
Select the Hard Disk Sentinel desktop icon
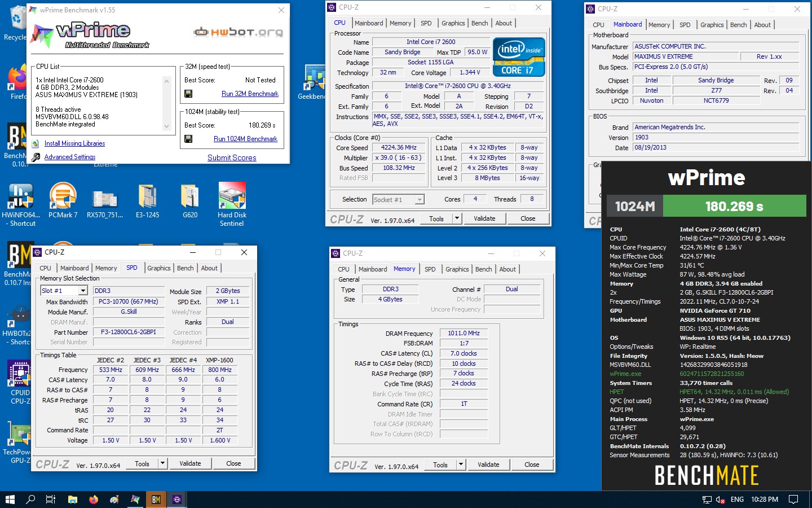pos(232,205)
